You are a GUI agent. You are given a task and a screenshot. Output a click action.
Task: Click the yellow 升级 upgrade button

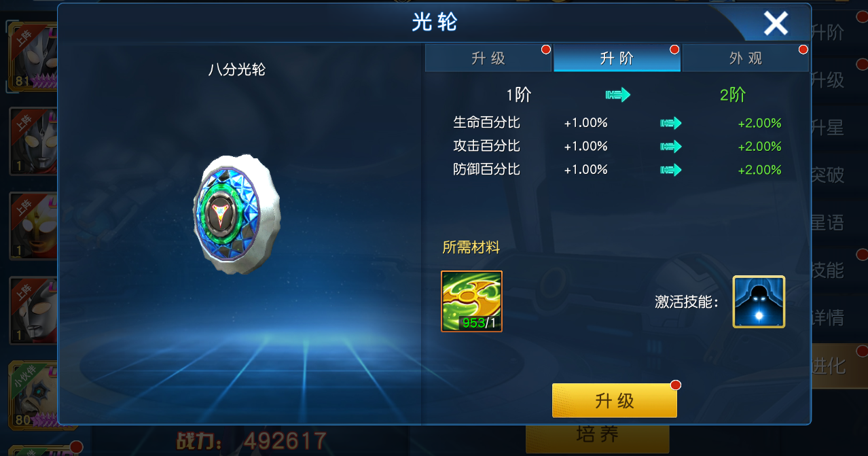[x=615, y=400]
